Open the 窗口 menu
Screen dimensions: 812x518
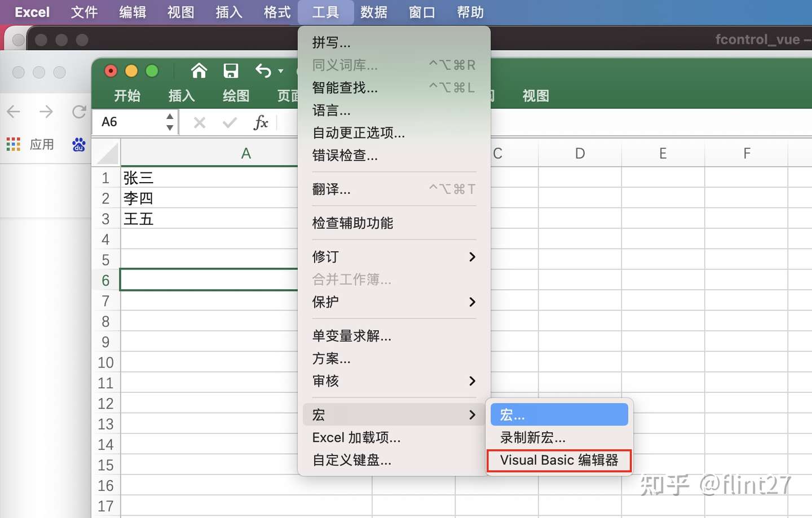pos(422,12)
